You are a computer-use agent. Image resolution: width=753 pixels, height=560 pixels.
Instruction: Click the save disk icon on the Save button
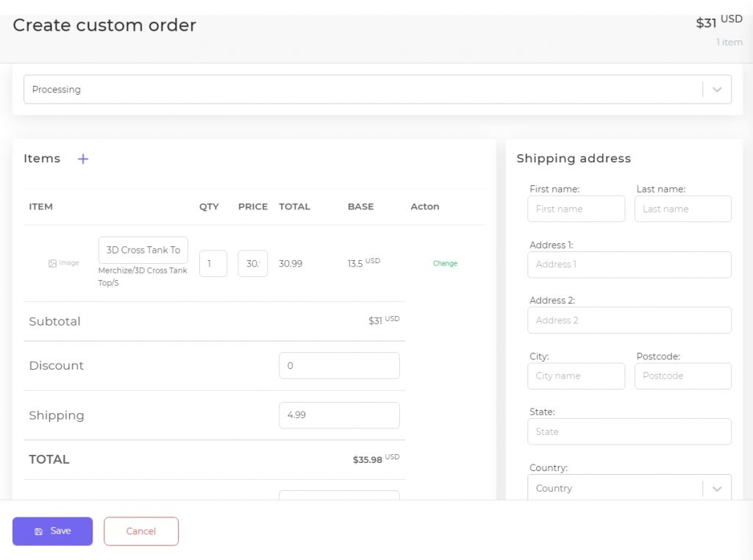(38, 531)
